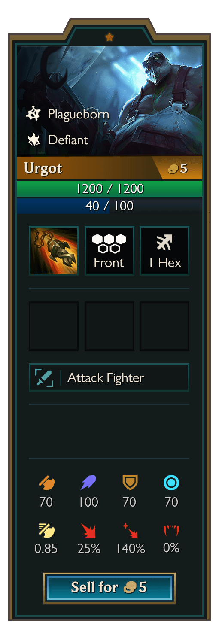This screenshot has width=219, height=644.
Task: Click the attack damage stat icon
Action: (x=46, y=483)
